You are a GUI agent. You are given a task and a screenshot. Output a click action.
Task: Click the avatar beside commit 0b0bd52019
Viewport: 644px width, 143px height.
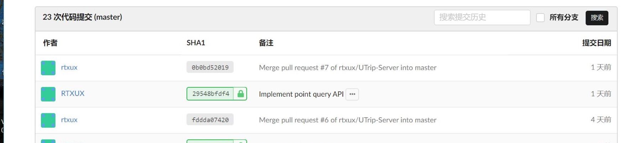48,68
